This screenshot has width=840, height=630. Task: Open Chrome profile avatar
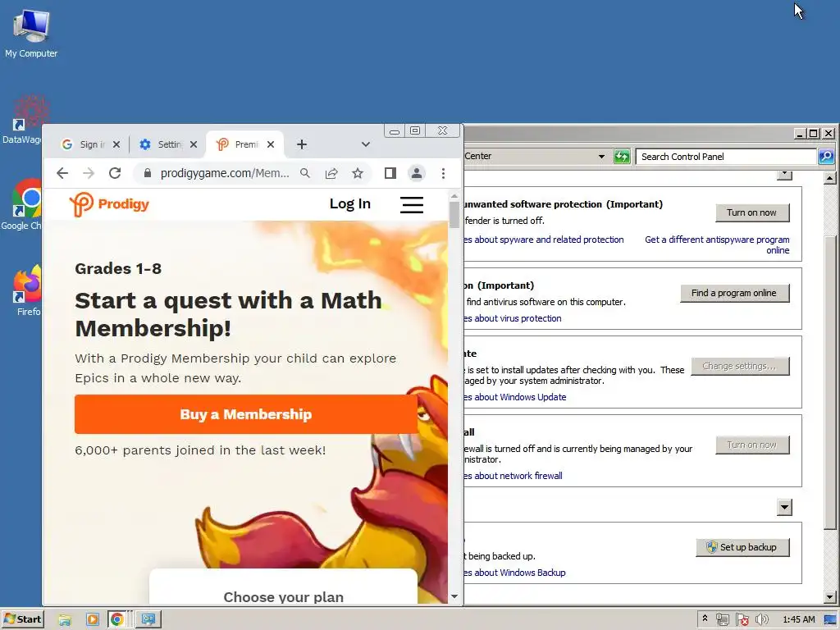coord(416,173)
